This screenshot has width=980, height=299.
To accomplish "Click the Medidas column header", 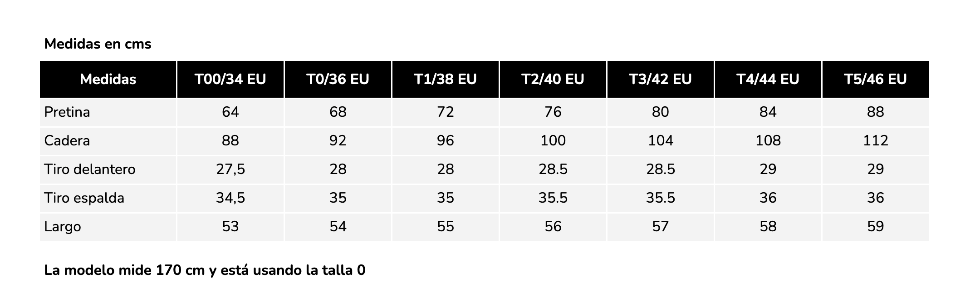I will [x=108, y=80].
